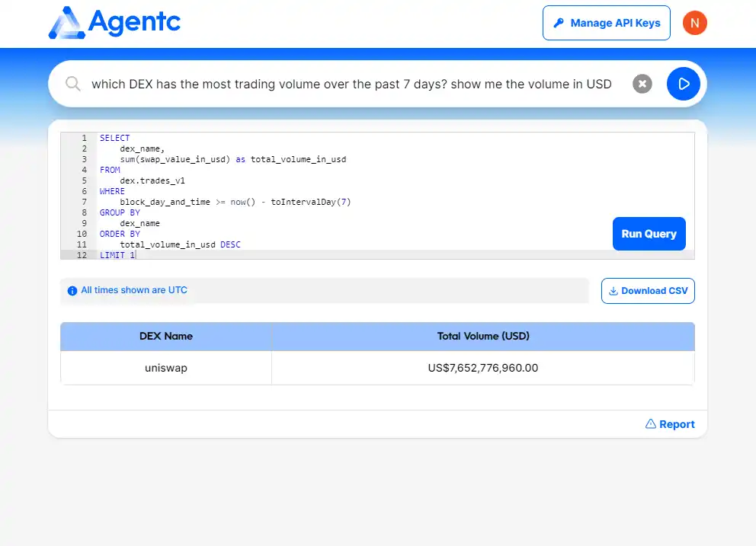The image size is (756, 546).
Task: Click the Agentc triangle logo icon
Action: coord(67,23)
